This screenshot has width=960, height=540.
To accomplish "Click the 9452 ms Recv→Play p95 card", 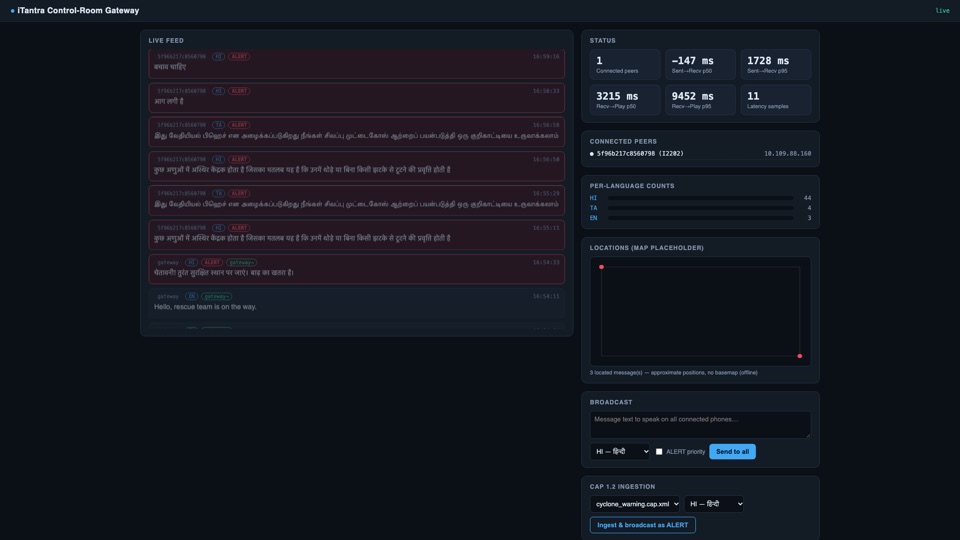I will (x=700, y=100).
